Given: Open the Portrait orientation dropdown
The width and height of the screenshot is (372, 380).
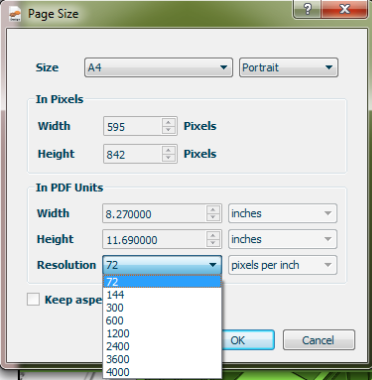Looking at the screenshot, I should (288, 68).
